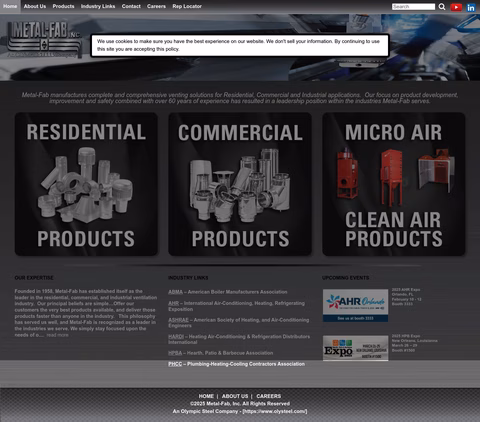Open the AHR Orlando event banner

(355, 305)
